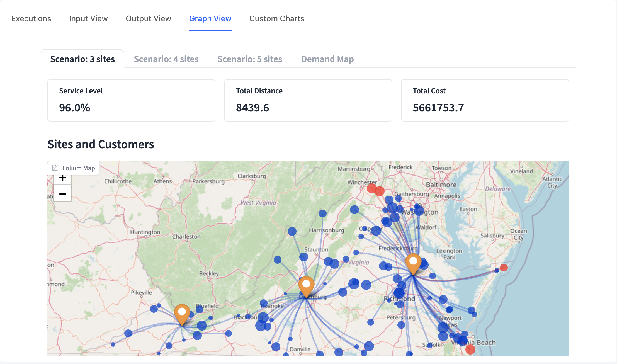The height and width of the screenshot is (364, 617).
Task: Open the Custom Charts tab
Action: 276,19
